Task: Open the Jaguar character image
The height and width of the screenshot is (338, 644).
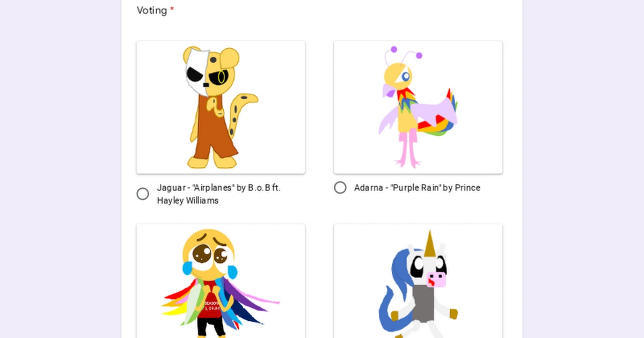Action: (x=221, y=107)
